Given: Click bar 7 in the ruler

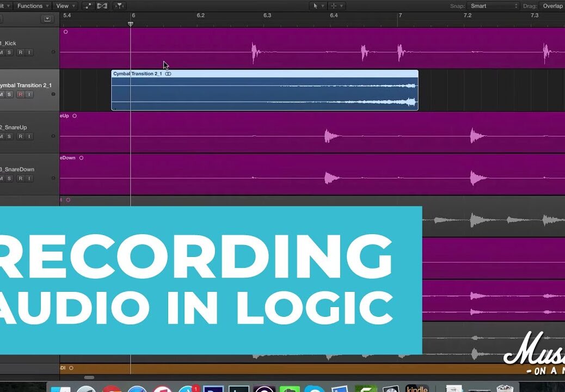Looking at the screenshot, I should click(x=400, y=15).
